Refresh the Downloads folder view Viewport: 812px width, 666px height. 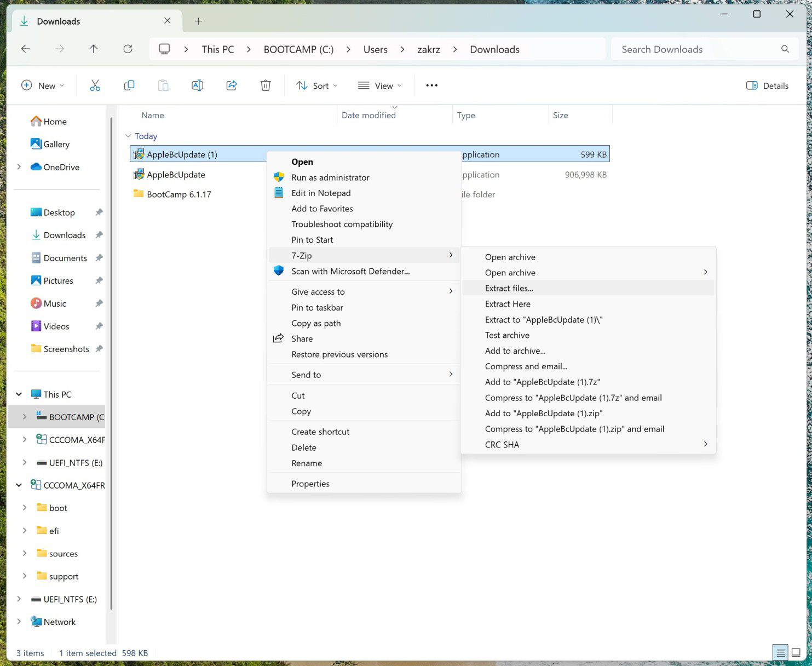(x=128, y=49)
